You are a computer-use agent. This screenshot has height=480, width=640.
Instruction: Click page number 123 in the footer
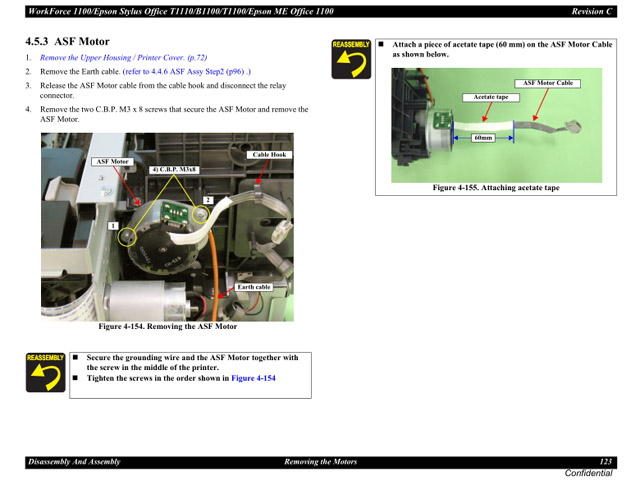[x=605, y=461]
